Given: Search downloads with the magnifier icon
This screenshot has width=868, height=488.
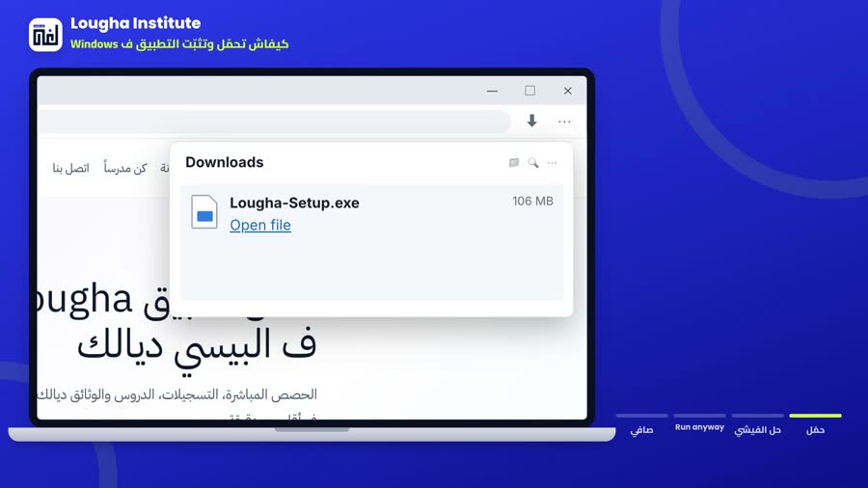Looking at the screenshot, I should click(532, 162).
